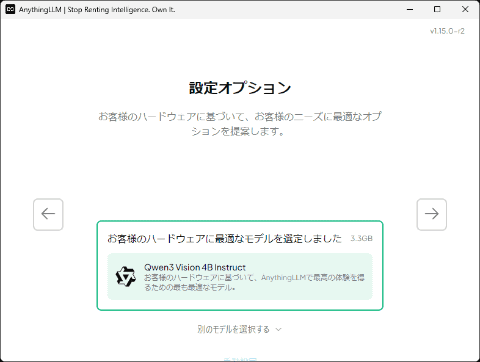Go back with the left arrow button
480x362 pixels.
(x=48, y=214)
